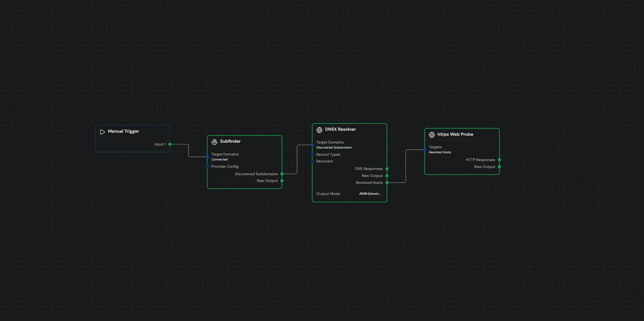Select the Subfinder node title
This screenshot has height=321, width=644.
(230, 141)
